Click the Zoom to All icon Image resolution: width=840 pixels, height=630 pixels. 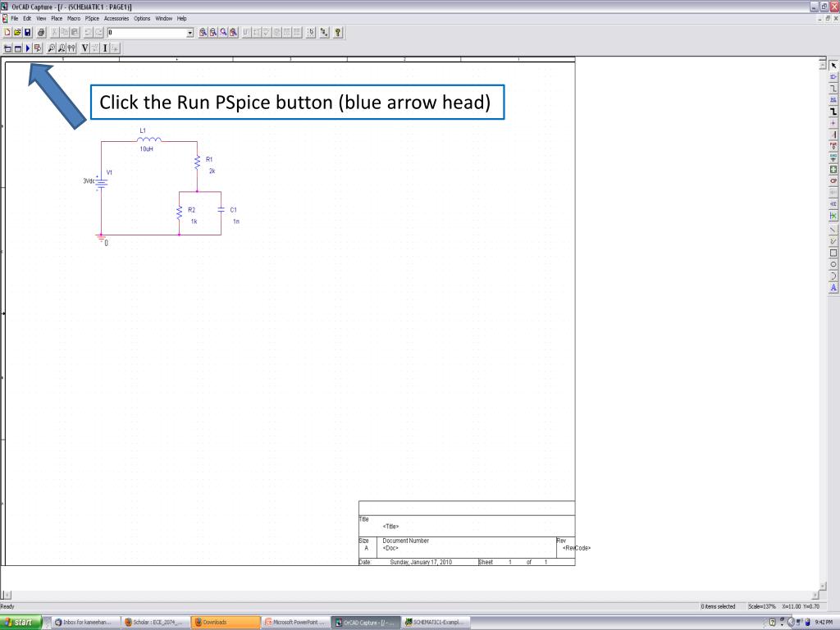point(234,33)
